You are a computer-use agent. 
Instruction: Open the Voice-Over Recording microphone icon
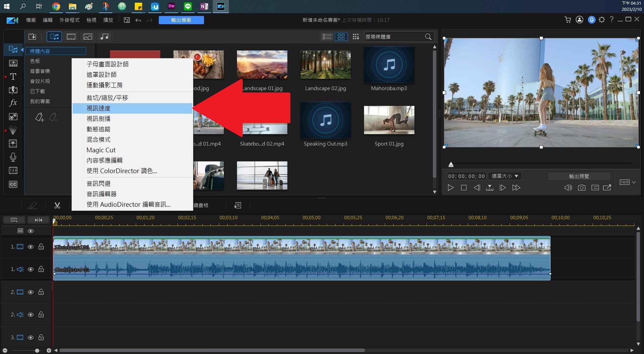pos(13,157)
